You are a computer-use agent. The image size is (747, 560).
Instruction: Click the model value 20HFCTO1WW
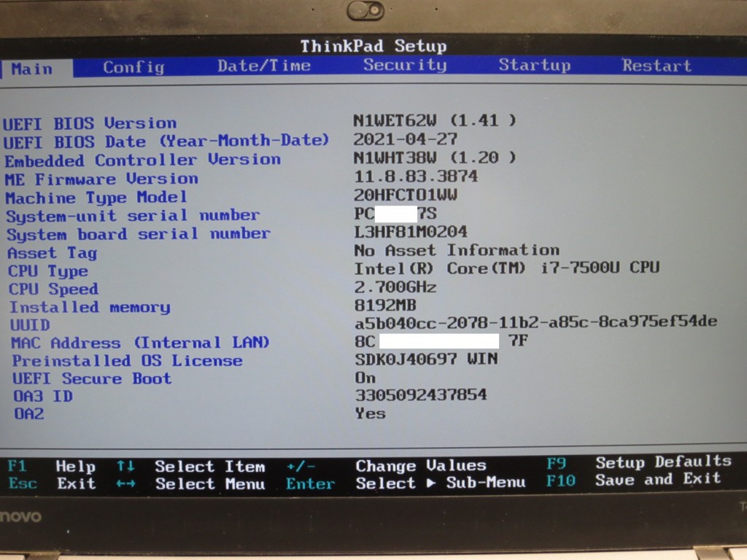point(406,195)
